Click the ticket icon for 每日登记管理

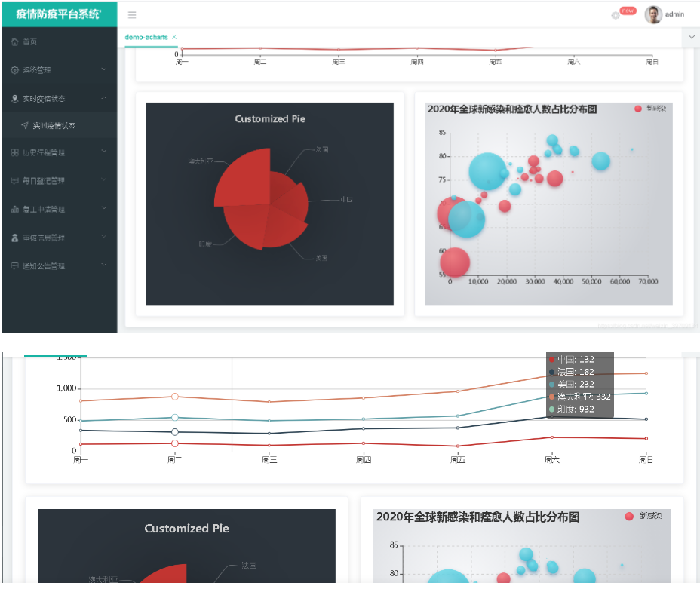click(x=15, y=181)
